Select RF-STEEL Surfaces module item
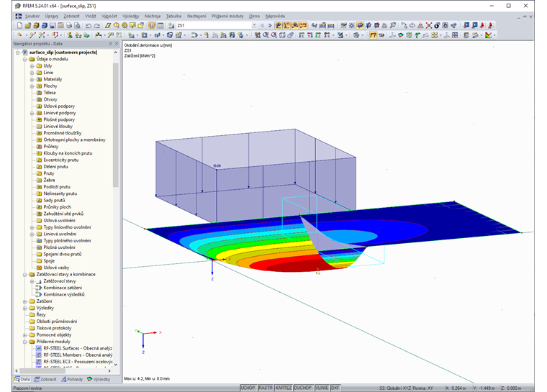This screenshot has width=547, height=392. (x=78, y=348)
